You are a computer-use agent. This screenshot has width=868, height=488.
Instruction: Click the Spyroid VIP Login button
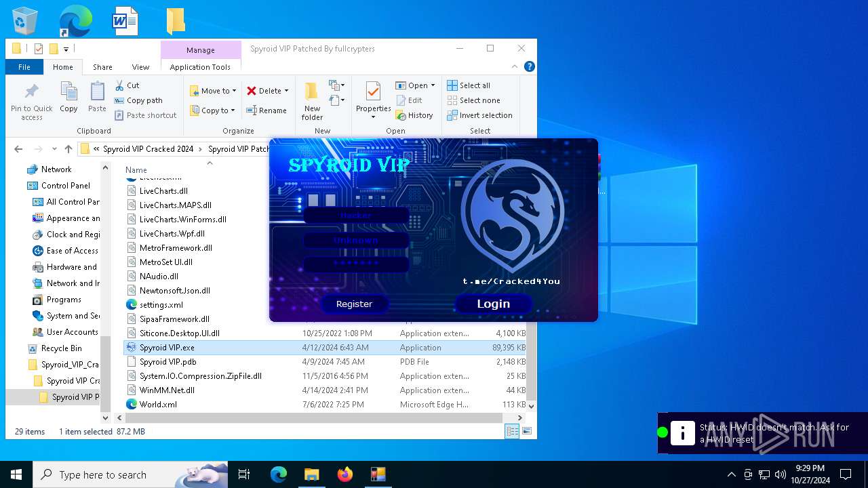493,304
